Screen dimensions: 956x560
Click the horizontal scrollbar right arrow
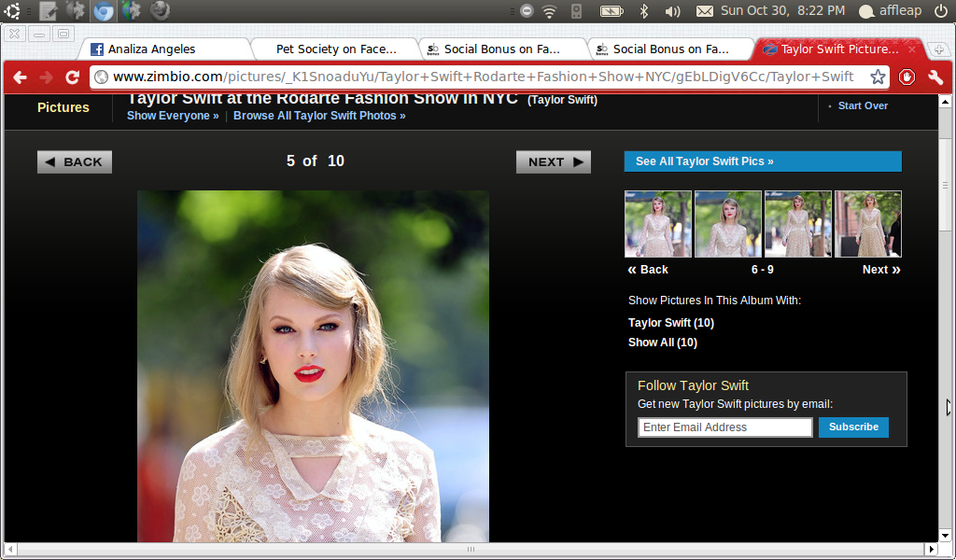[x=932, y=549]
